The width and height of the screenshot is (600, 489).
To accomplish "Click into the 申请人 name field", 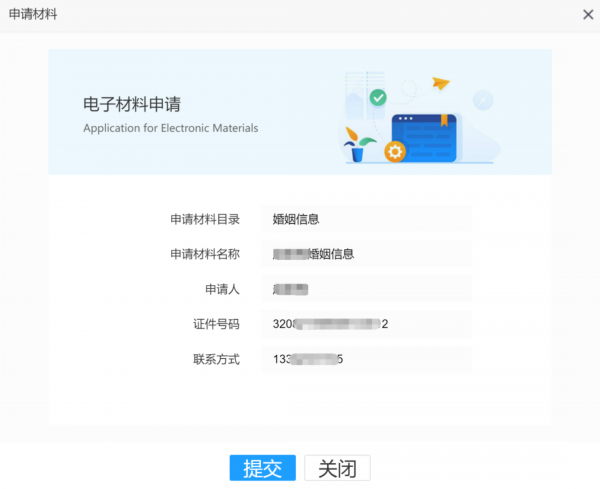I will click(366, 289).
